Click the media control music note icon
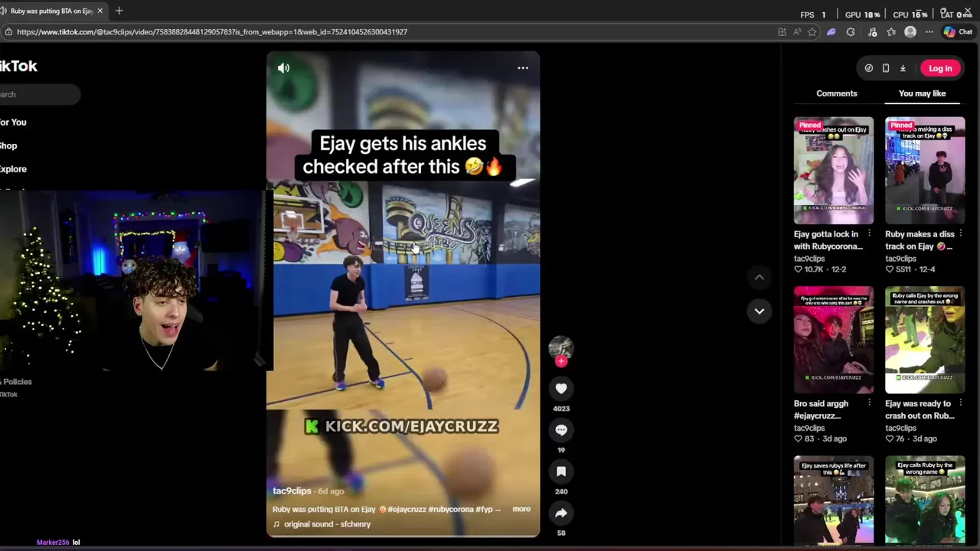 pyautogui.click(x=872, y=32)
